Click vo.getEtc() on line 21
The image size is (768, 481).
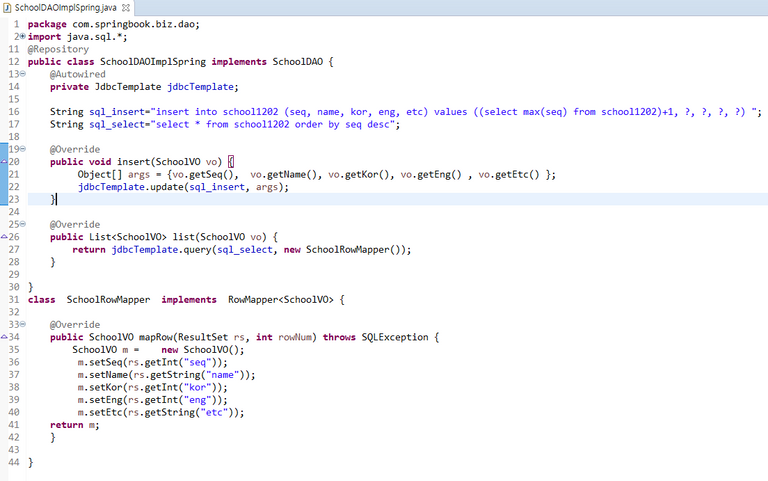pos(509,174)
